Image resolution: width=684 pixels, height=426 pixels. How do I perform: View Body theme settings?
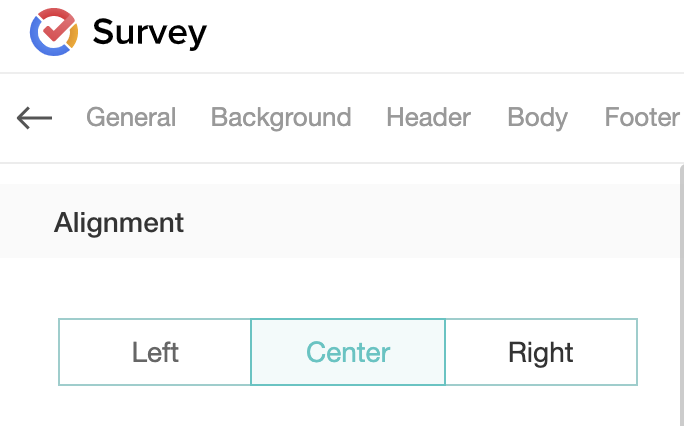537,118
